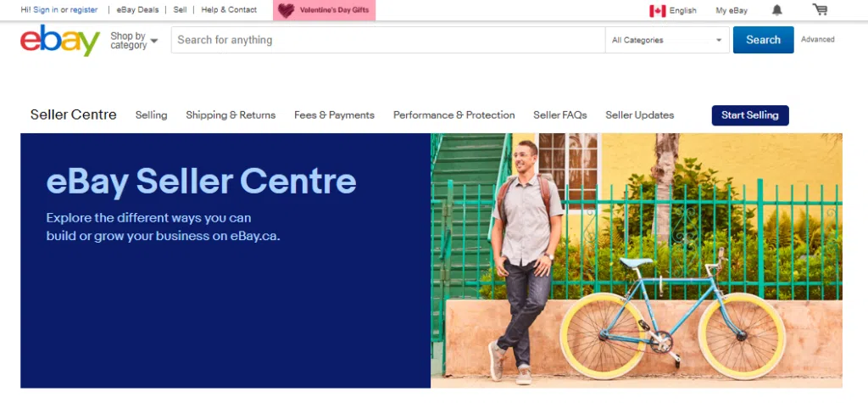This screenshot has height=403, width=868.
Task: Open the Seller Updates tab
Action: 639,115
